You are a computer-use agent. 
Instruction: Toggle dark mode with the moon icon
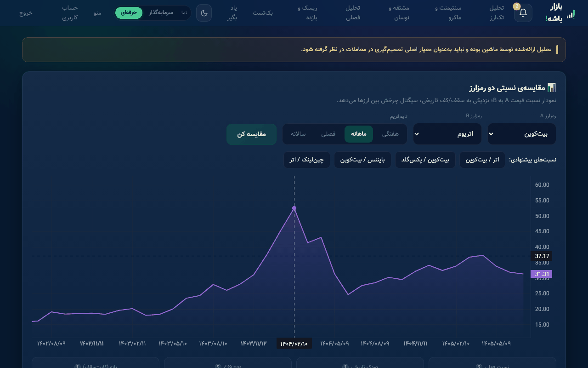click(204, 13)
